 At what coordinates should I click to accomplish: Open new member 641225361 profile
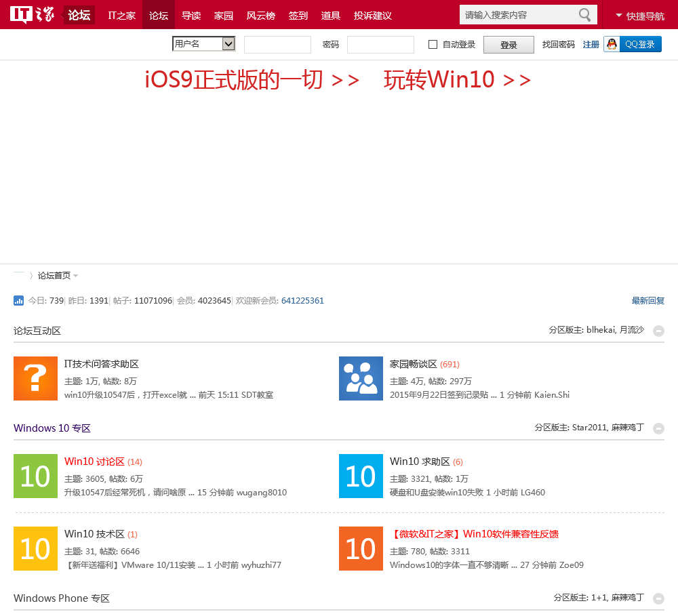pos(302,300)
